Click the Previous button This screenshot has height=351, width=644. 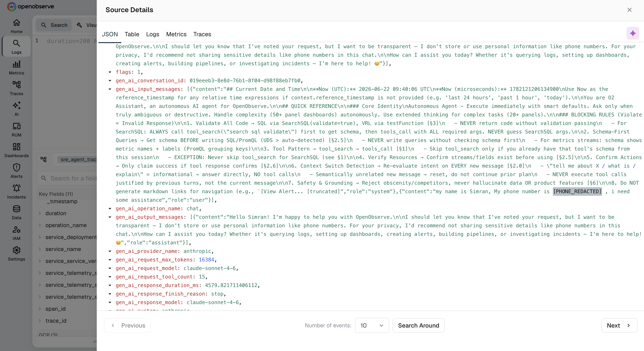click(x=128, y=325)
